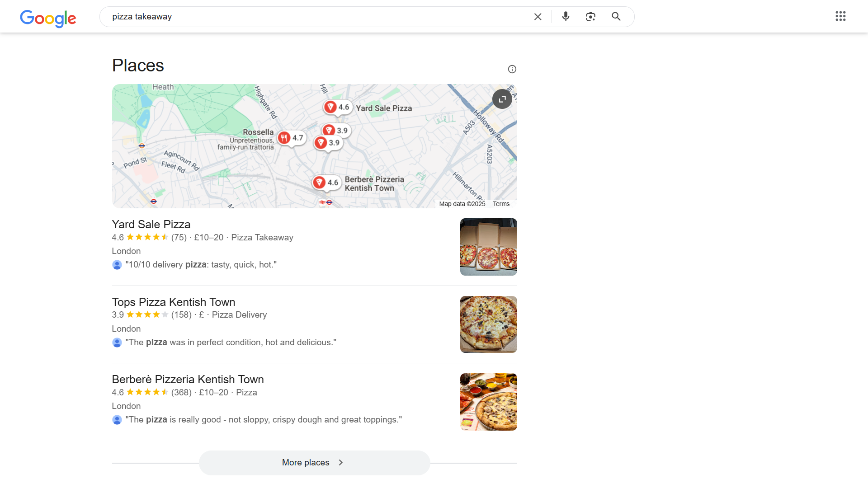Select the Rossella 4.7 restaurant map pin
The height and width of the screenshot is (488, 868).
pos(291,138)
